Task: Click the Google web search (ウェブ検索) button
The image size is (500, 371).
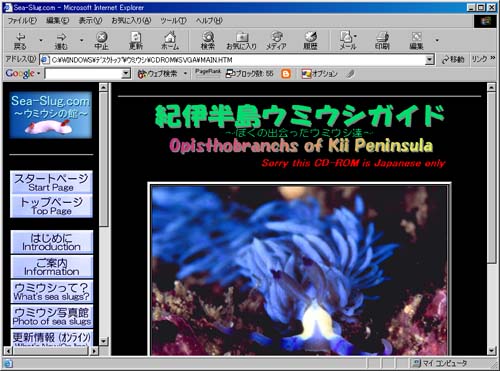Action: (x=157, y=74)
